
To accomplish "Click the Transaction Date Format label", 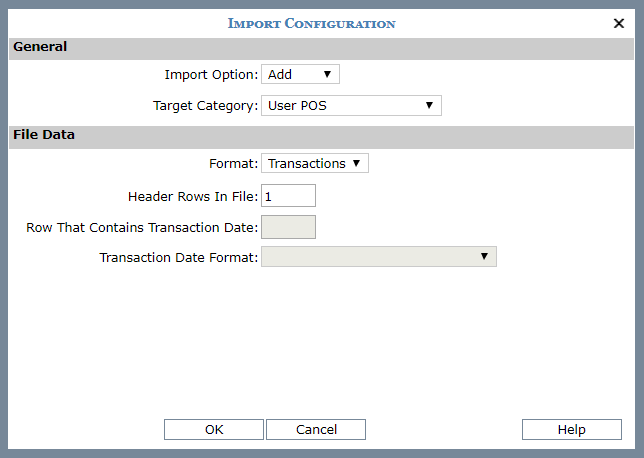I will click(179, 258).
